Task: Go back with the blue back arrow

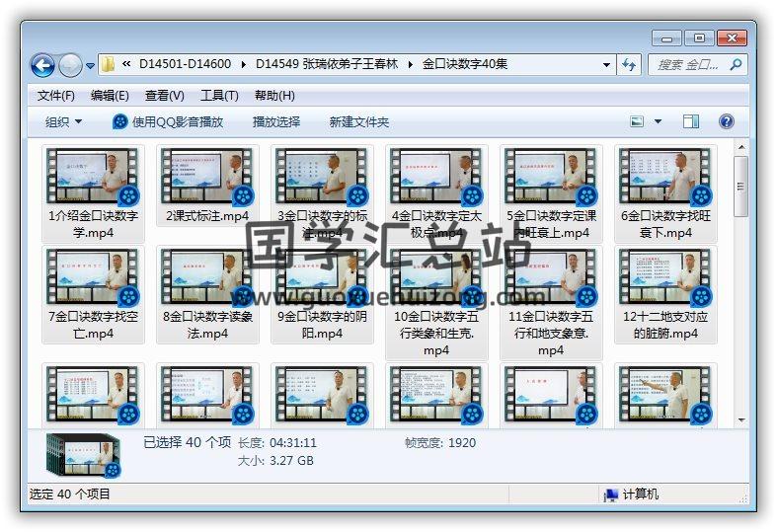Action: click(x=42, y=65)
